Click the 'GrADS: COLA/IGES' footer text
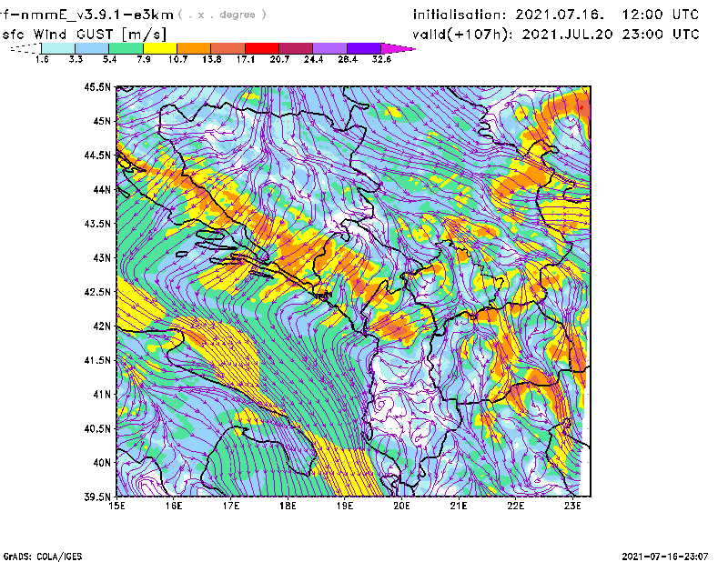The image size is (728, 562). 42,557
